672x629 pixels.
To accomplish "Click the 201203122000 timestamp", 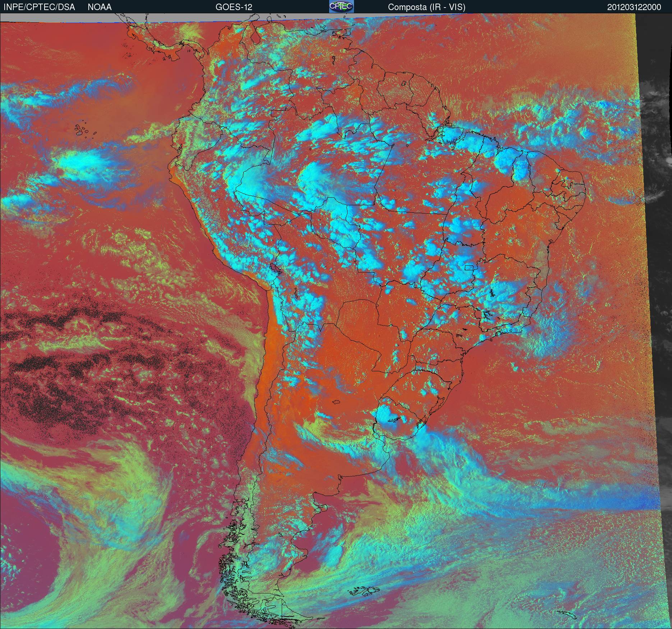I will [634, 7].
